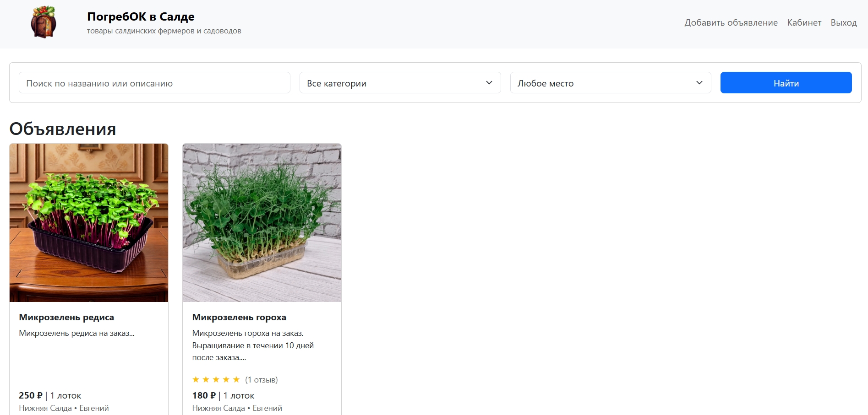Open the Любое место location dropdown
Viewport: 868px width, 415px height.
610,83
